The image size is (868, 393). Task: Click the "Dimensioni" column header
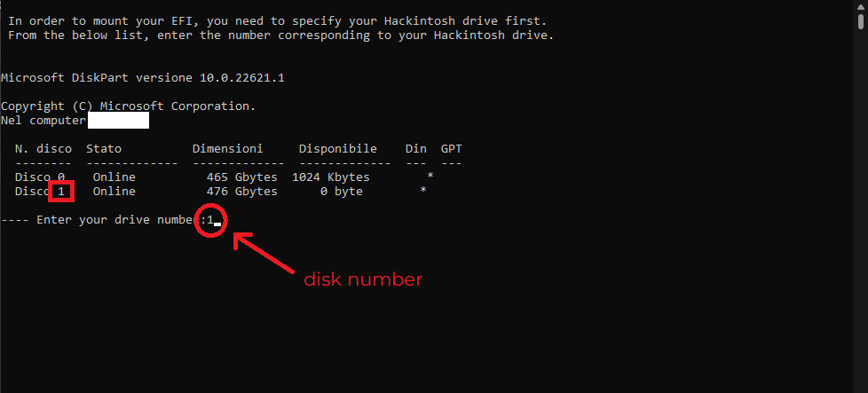click(227, 148)
